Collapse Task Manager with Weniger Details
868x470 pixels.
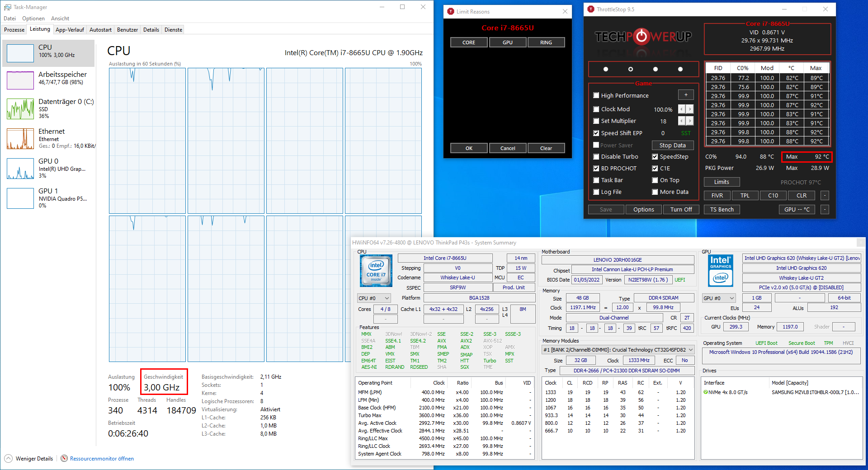(29, 458)
